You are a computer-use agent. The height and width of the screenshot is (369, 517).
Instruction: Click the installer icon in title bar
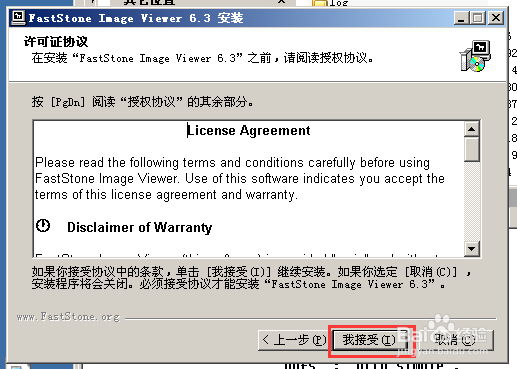pos(18,17)
